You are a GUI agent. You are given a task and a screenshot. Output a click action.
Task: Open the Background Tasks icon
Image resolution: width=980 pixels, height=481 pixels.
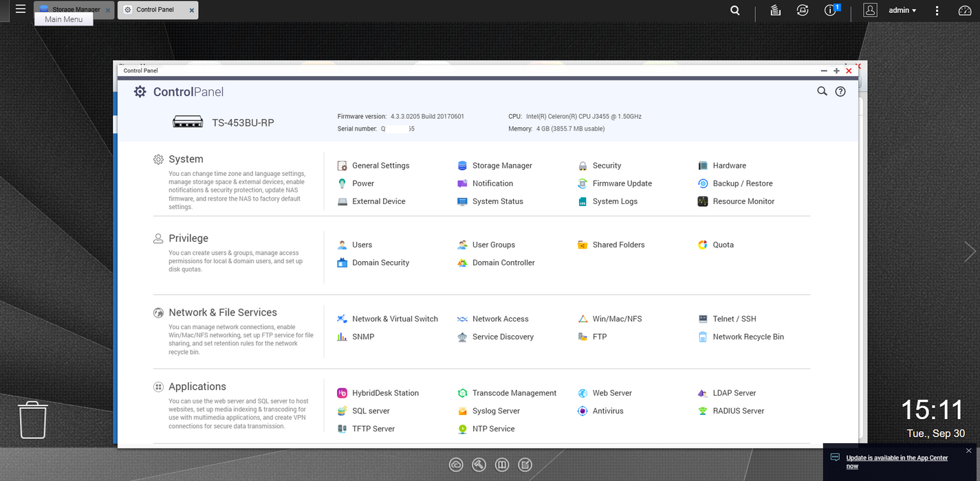[x=775, y=10]
